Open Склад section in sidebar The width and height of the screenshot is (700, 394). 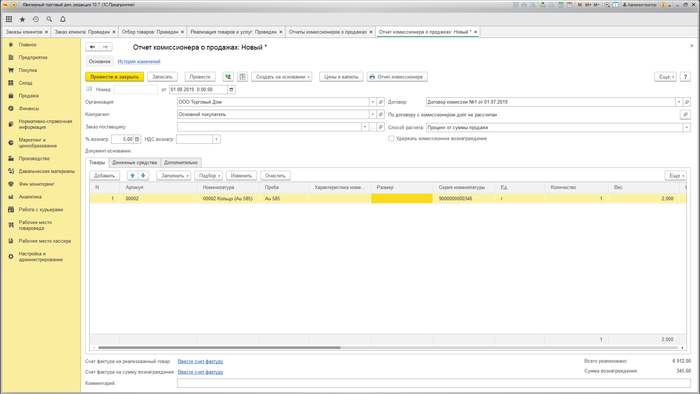pos(25,83)
